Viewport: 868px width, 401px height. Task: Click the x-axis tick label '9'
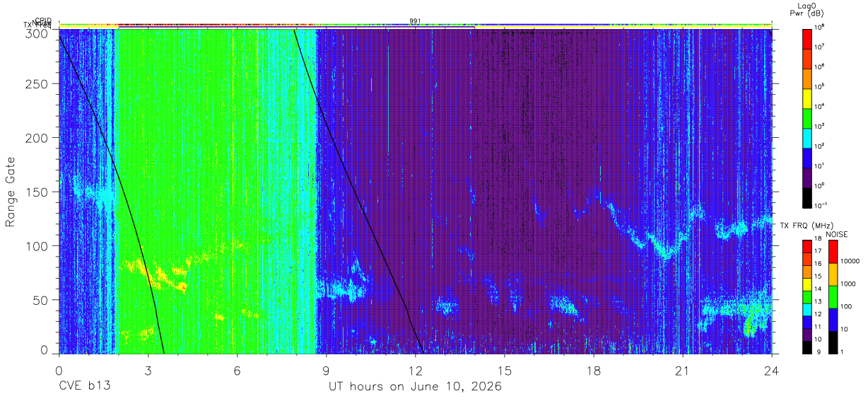(x=326, y=370)
